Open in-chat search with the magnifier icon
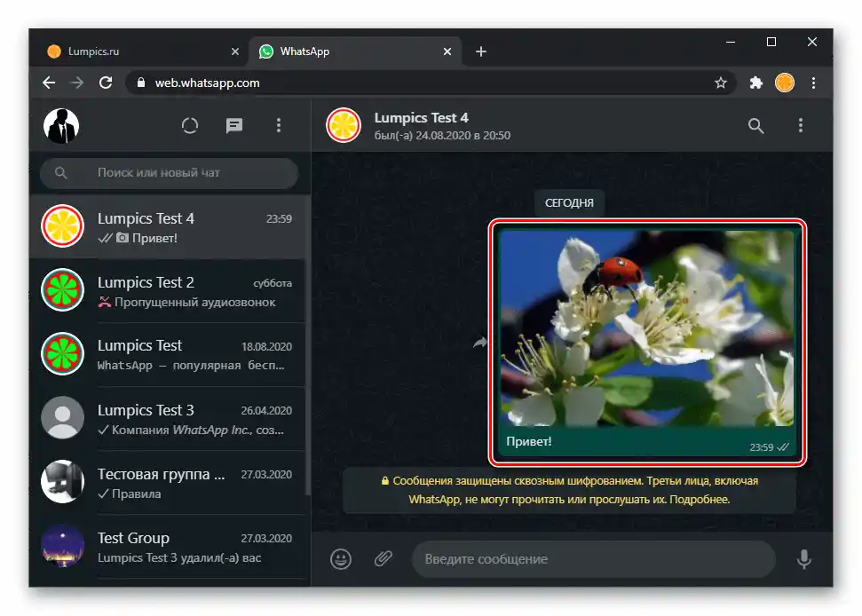 (755, 126)
